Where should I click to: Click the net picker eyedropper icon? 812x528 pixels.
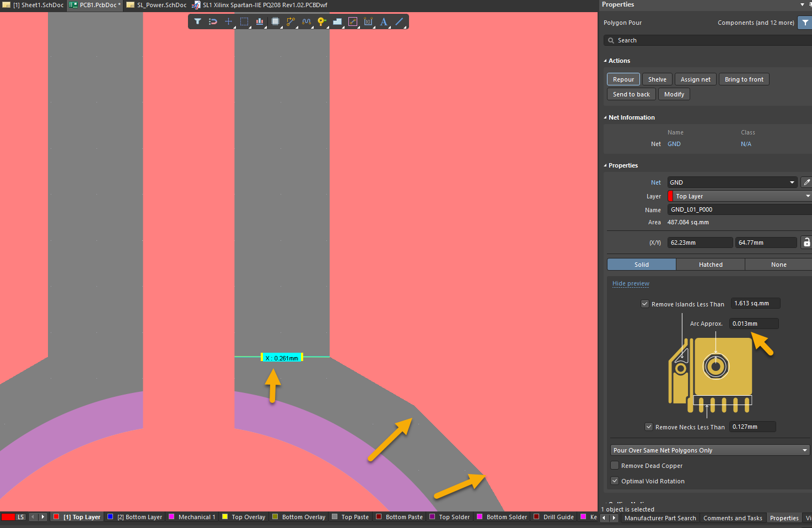click(x=806, y=182)
